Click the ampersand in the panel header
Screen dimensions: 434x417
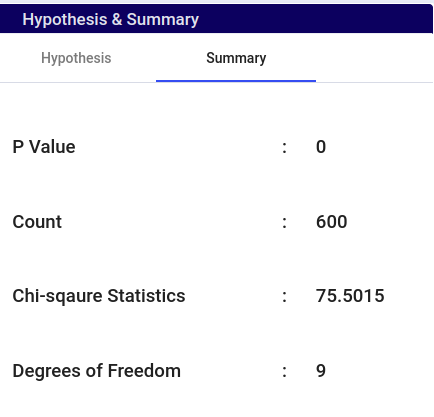tap(117, 19)
